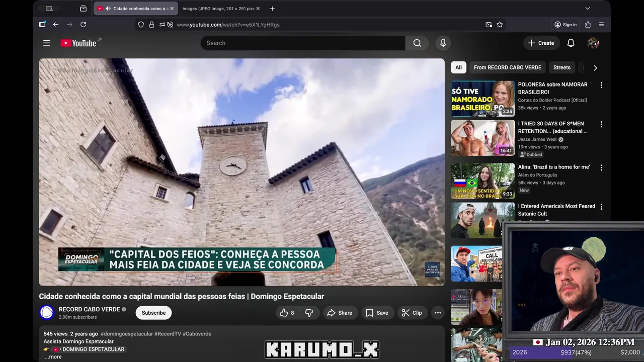Viewport: 644px width, 362px height.
Task: Switch to the images JPEG tab
Action: (220, 9)
